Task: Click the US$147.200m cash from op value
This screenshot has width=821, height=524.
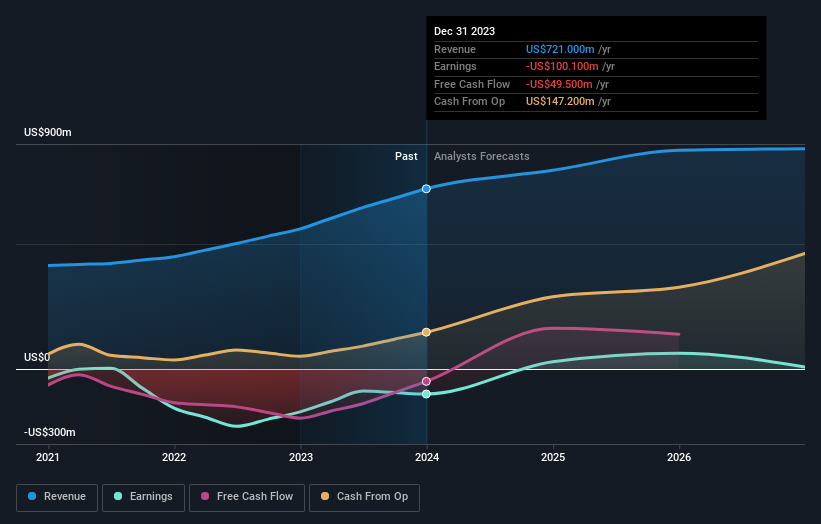Action: point(560,102)
